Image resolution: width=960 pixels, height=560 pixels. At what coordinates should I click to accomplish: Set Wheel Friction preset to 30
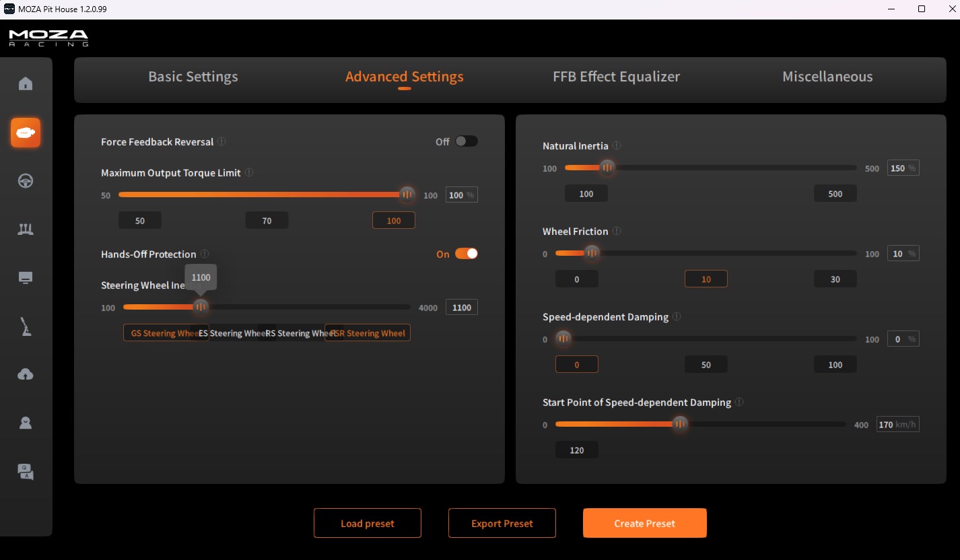click(835, 279)
